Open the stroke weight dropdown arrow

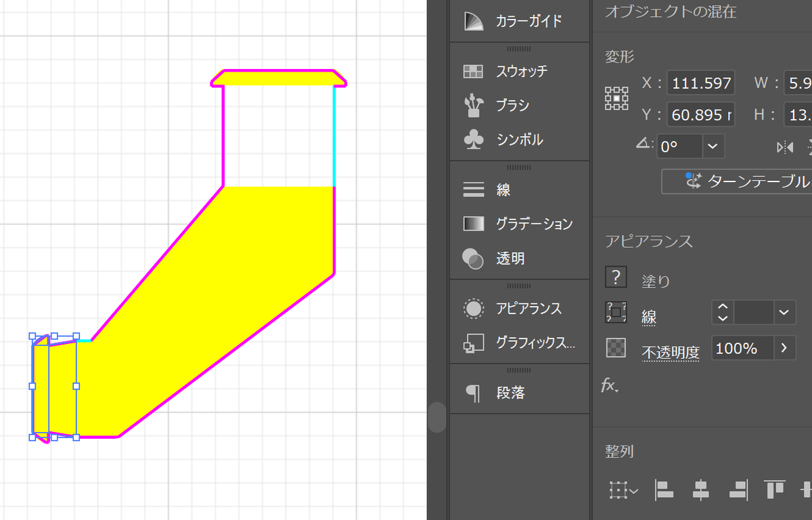point(784,312)
